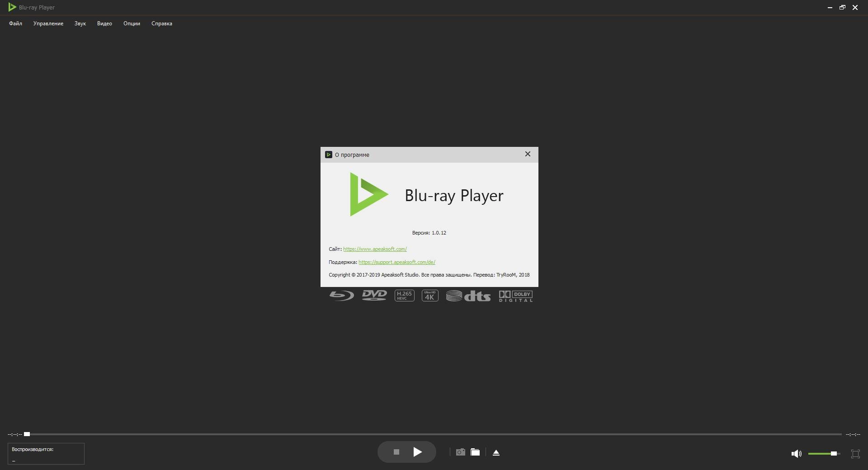This screenshot has width=868, height=470.
Task: Click the playback progress bar
Action: point(434,434)
